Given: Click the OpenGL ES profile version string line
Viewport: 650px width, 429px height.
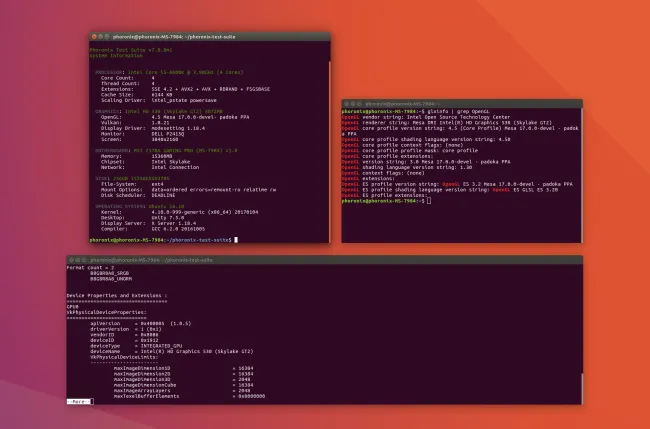Looking at the screenshot, I should tap(457, 184).
